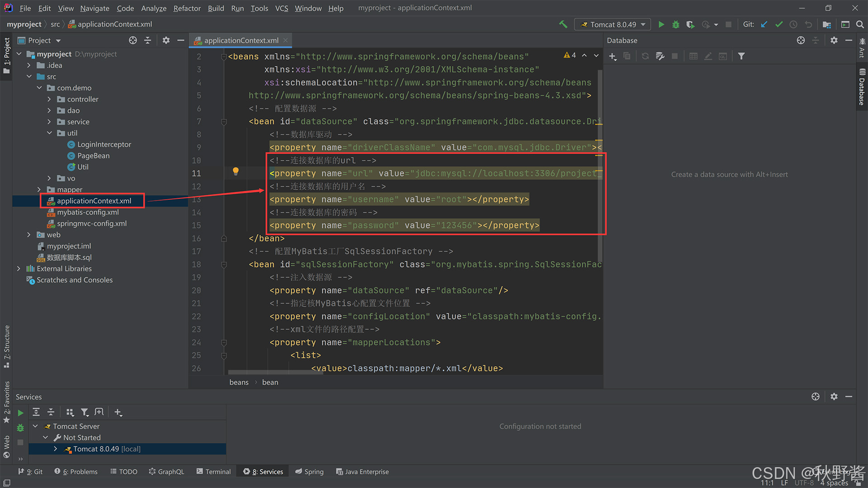Click Services run green arrow
868x488 pixels.
[20, 413]
